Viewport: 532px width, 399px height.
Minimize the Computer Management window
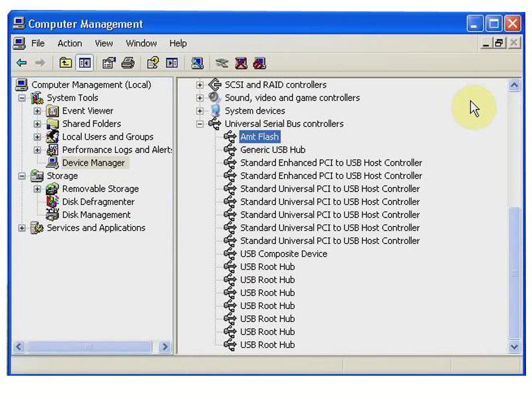tap(475, 24)
